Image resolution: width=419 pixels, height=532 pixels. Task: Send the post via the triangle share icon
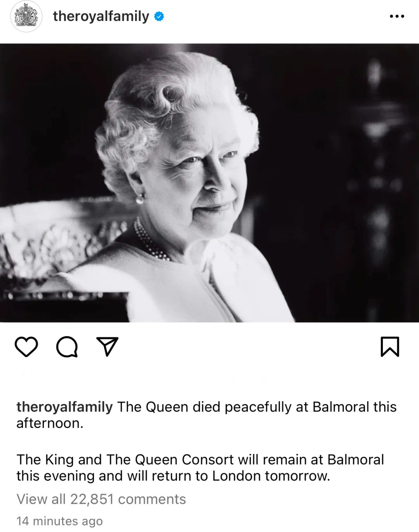tap(107, 346)
